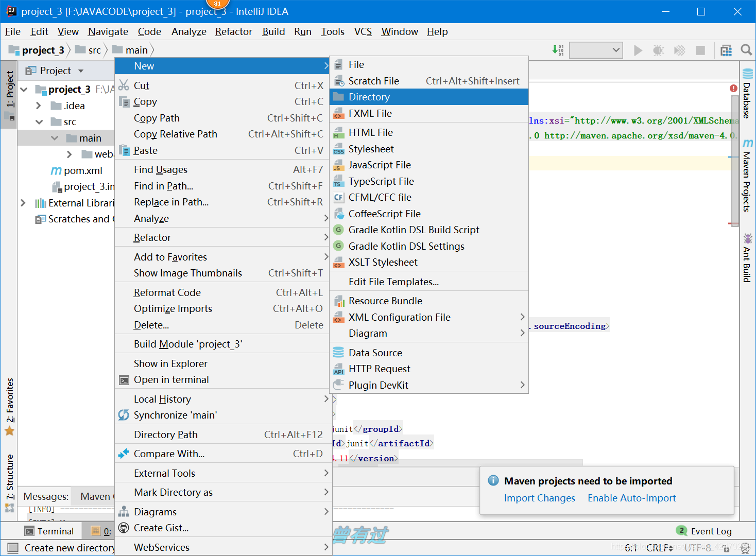The height and width of the screenshot is (556, 756).
Task: Open the Ant Build side tab
Action: click(x=747, y=257)
